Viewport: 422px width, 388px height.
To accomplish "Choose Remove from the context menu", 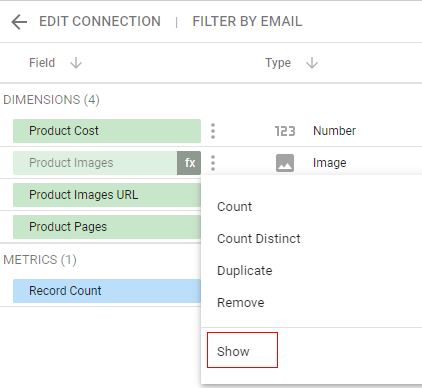I will tap(241, 303).
